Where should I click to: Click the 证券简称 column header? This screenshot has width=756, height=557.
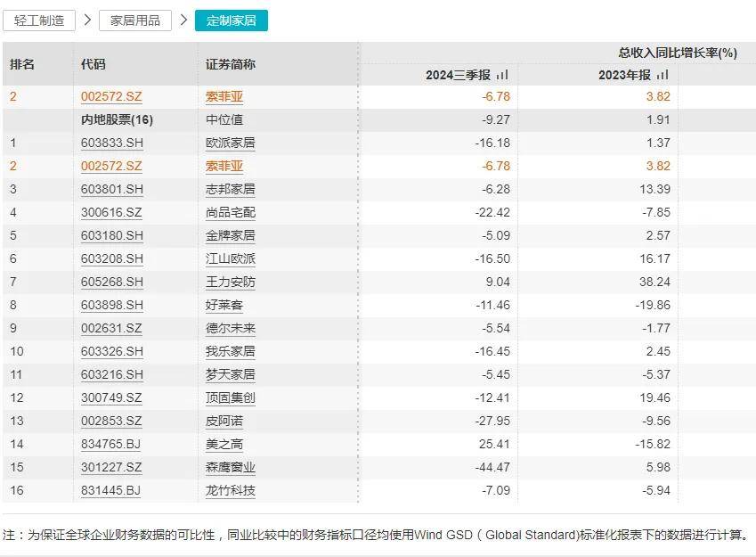pyautogui.click(x=231, y=64)
